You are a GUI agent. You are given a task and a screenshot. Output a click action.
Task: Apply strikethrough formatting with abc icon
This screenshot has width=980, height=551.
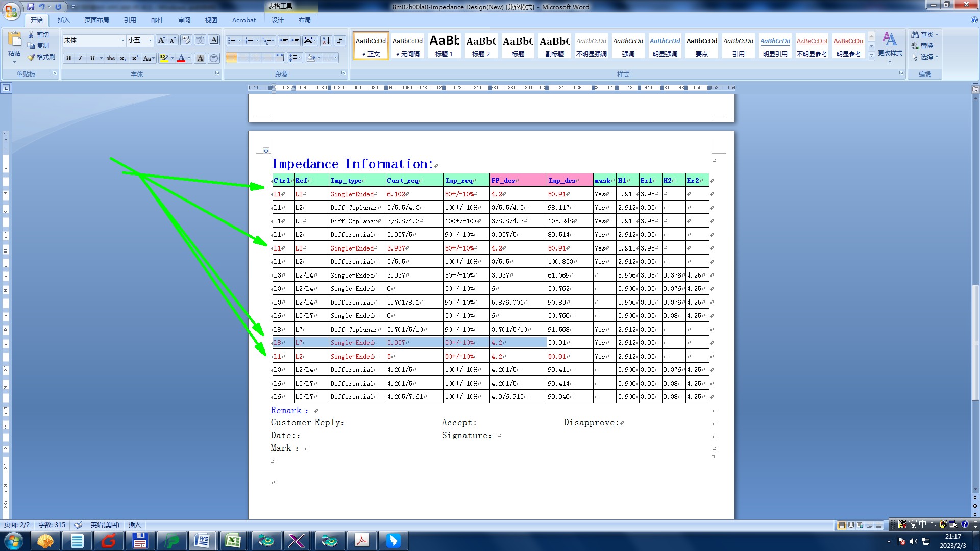[x=110, y=58]
